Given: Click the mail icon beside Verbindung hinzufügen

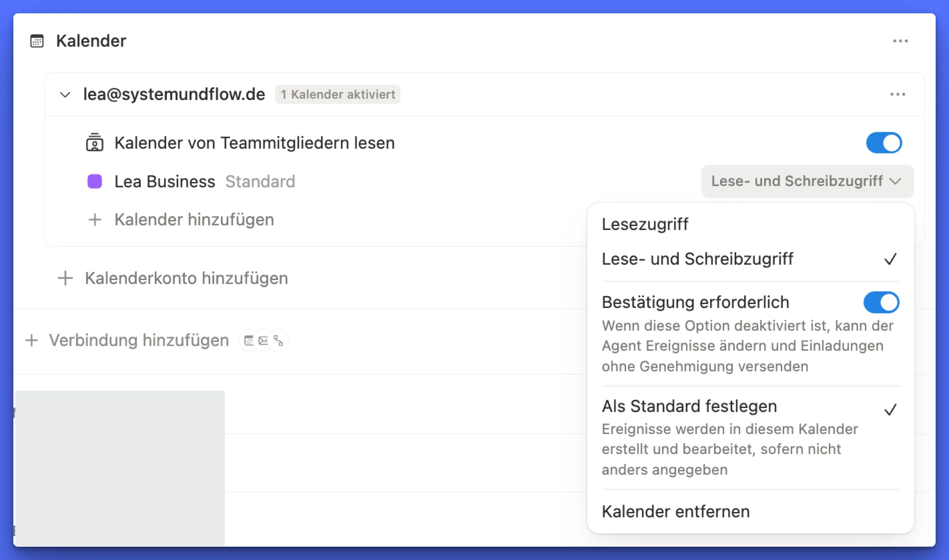Looking at the screenshot, I should pyautogui.click(x=263, y=341).
